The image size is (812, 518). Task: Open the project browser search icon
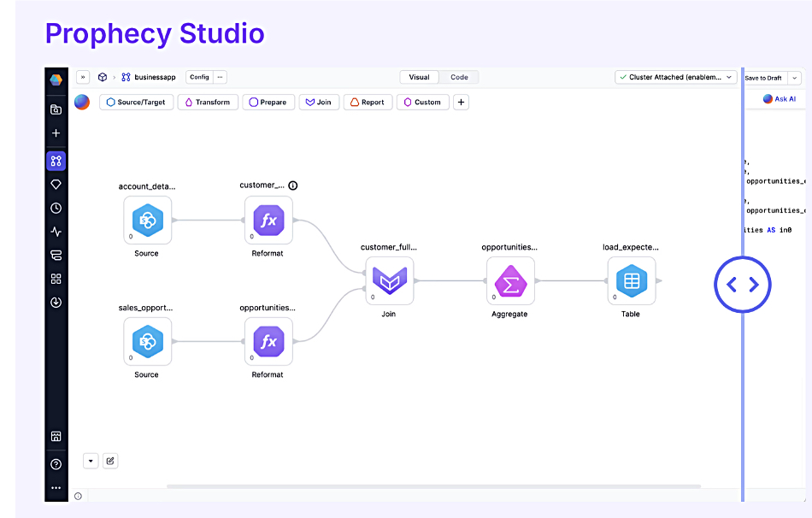(x=56, y=109)
